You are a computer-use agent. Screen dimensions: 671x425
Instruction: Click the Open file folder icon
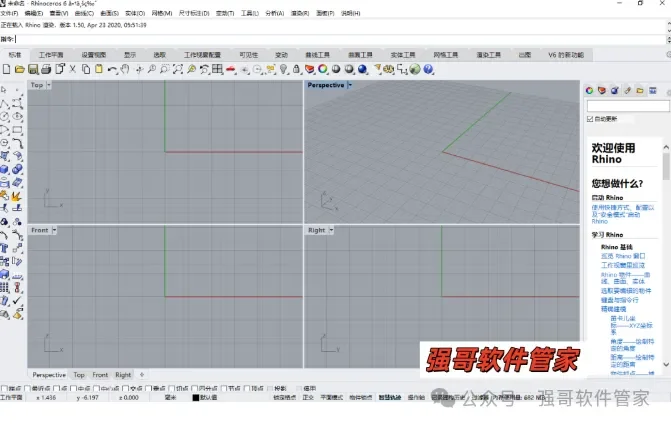pyautogui.click(x=20, y=69)
